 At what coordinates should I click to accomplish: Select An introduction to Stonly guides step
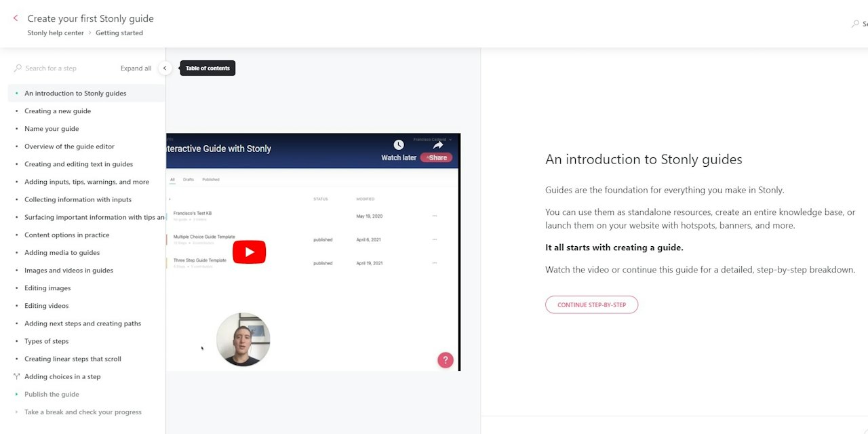coord(75,93)
